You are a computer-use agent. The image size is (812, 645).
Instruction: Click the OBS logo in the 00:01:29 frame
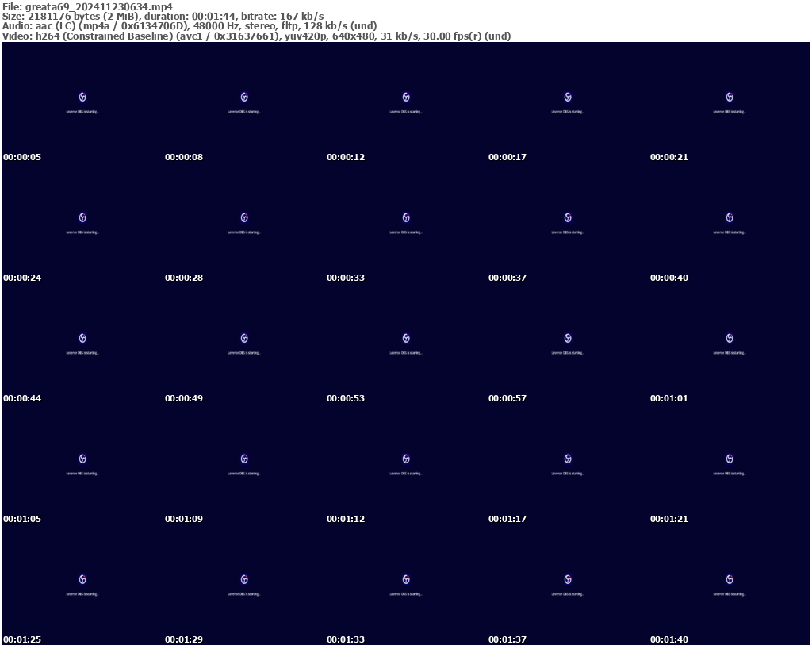click(x=244, y=579)
